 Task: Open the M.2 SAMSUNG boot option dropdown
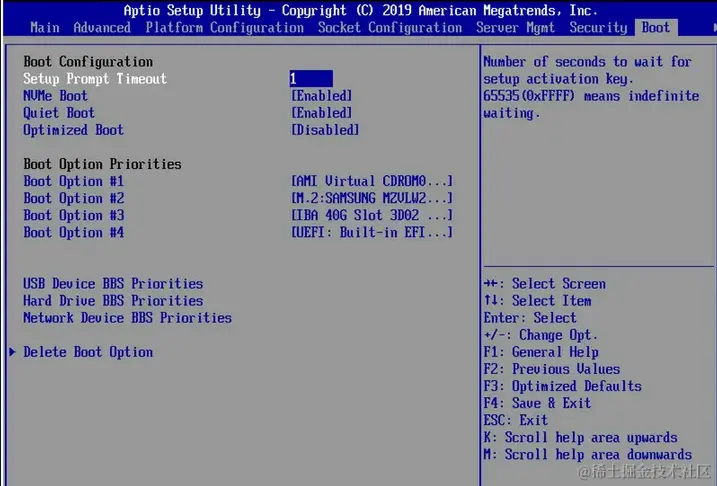(x=372, y=198)
